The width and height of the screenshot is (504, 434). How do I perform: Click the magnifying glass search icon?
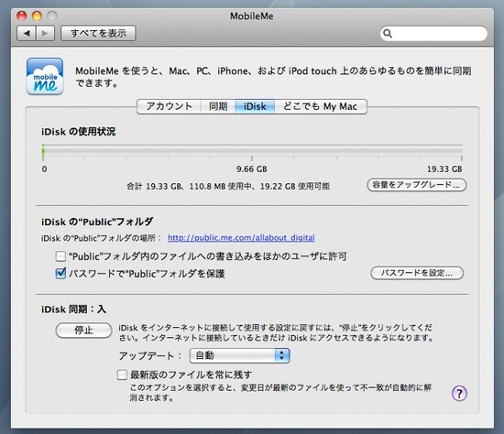(388, 33)
